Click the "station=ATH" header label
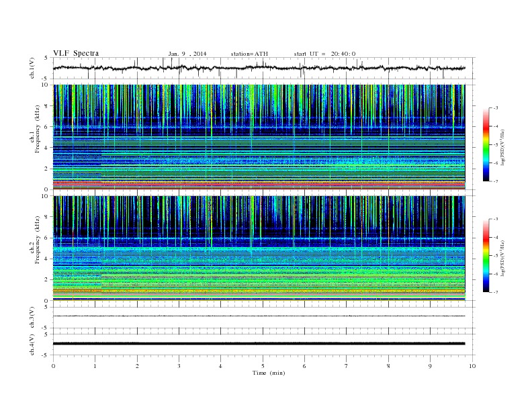Viewport: 532px width, 411px height. pos(249,54)
